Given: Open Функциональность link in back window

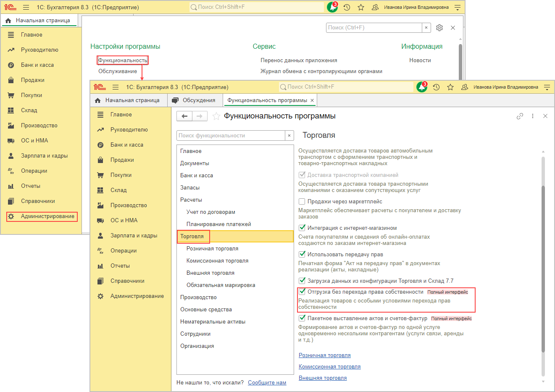Looking at the screenshot, I should pos(123,61).
